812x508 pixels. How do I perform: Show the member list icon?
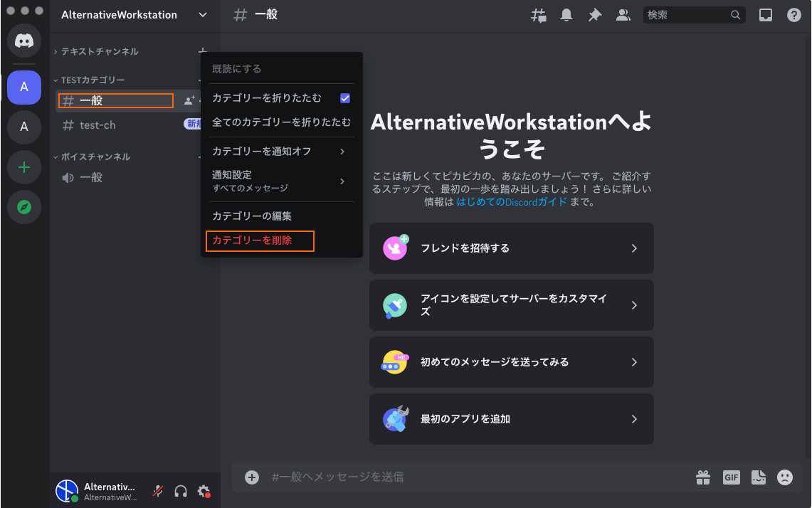[623, 15]
